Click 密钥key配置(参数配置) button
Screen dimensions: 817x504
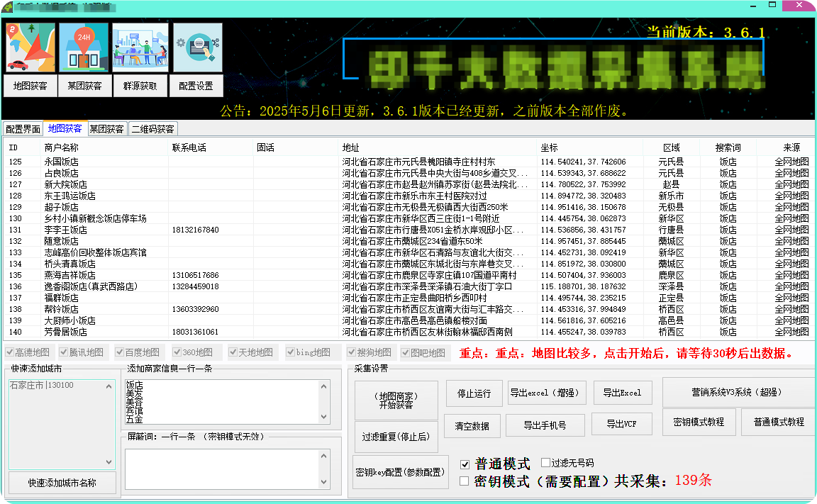400,472
